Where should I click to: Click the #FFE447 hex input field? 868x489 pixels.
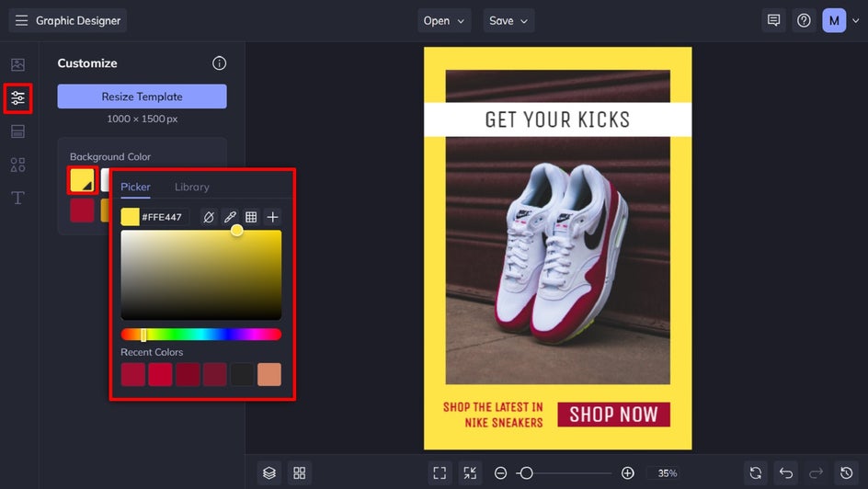click(x=165, y=217)
